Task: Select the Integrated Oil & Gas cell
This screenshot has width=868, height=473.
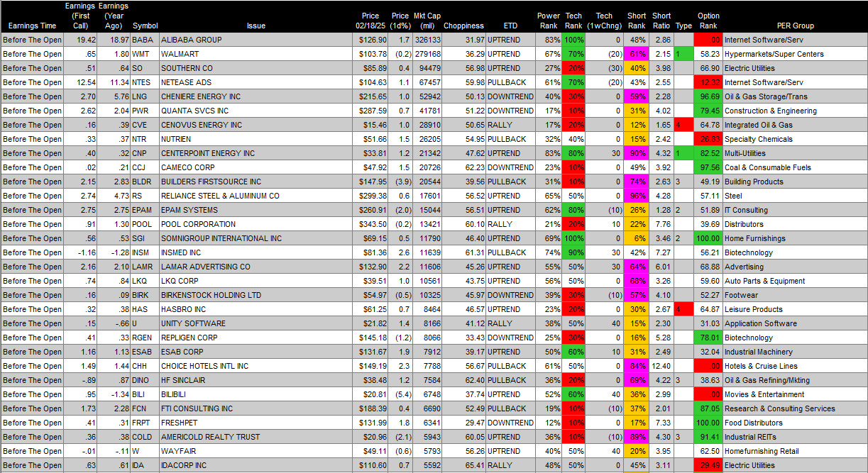Action: [794, 125]
